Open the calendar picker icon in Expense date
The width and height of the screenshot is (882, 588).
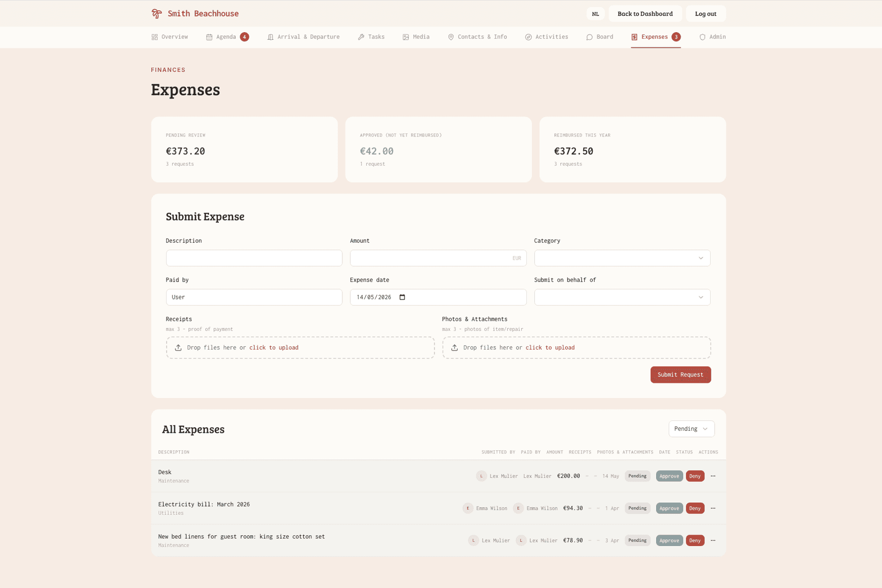tap(402, 297)
